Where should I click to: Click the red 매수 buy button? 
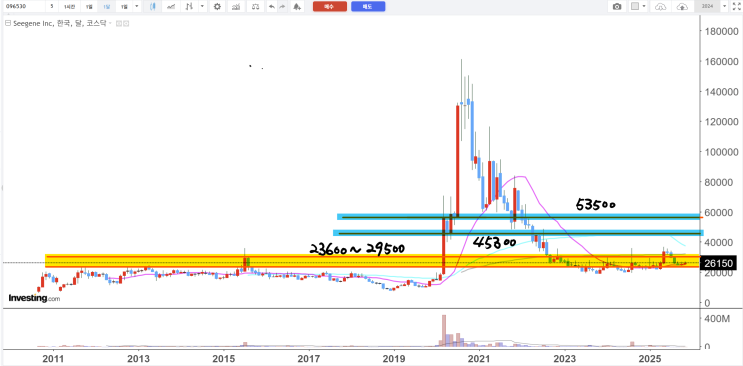pyautogui.click(x=330, y=7)
